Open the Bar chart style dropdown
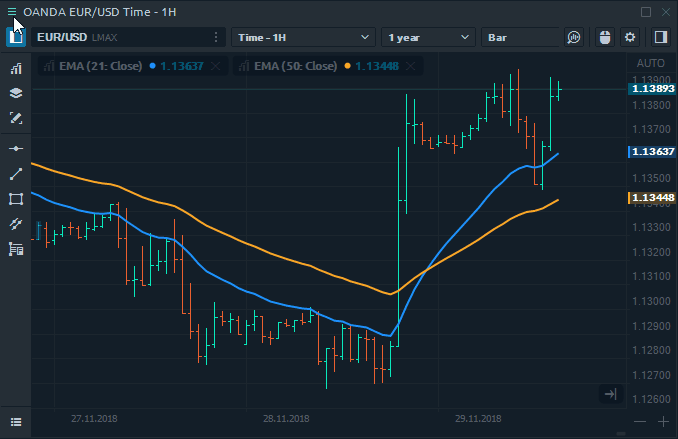Viewport: 678px width, 439px height. (520, 38)
